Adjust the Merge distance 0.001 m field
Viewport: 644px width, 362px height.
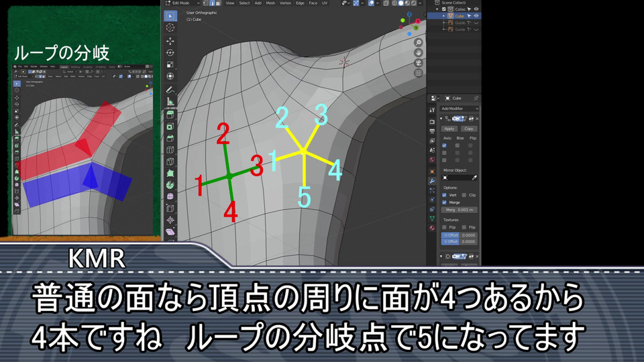click(459, 210)
